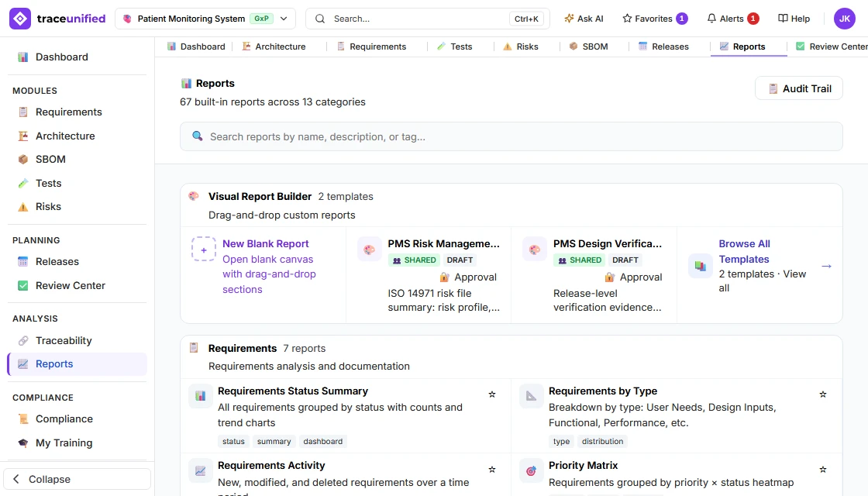Click the 'type' tag

[561, 441]
